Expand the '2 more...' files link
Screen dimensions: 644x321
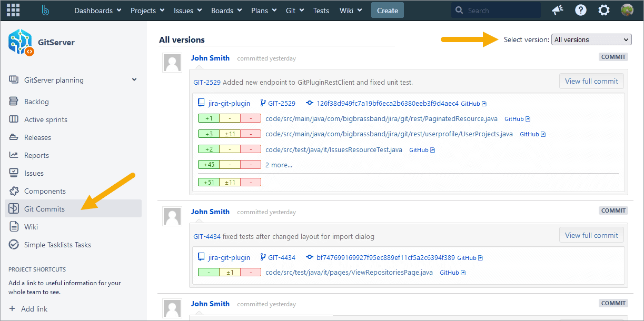[279, 165]
